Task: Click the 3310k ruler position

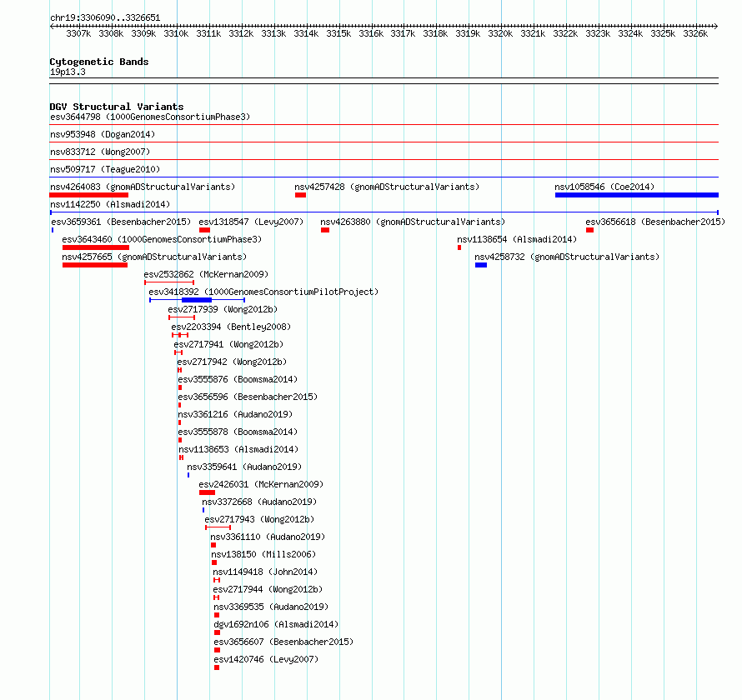Action: pyautogui.click(x=176, y=33)
